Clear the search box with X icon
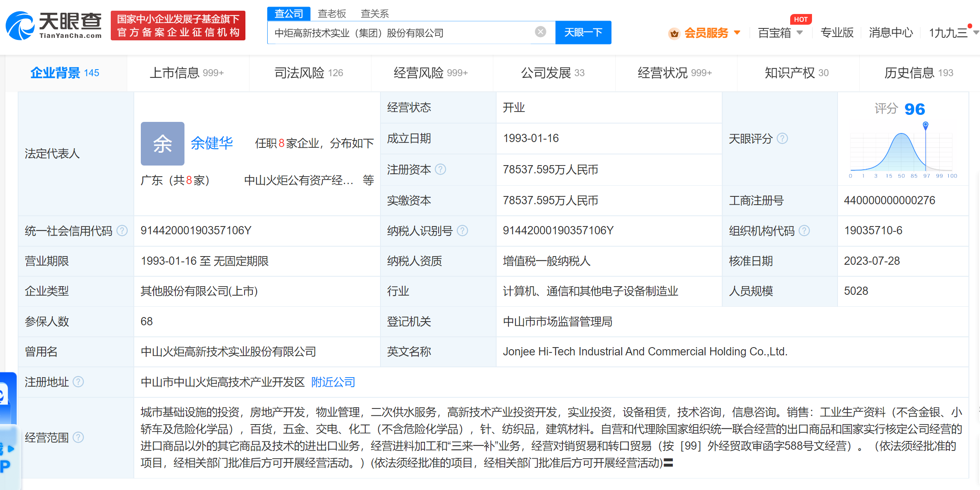Viewport: 980px width, 490px height. pyautogui.click(x=540, y=32)
